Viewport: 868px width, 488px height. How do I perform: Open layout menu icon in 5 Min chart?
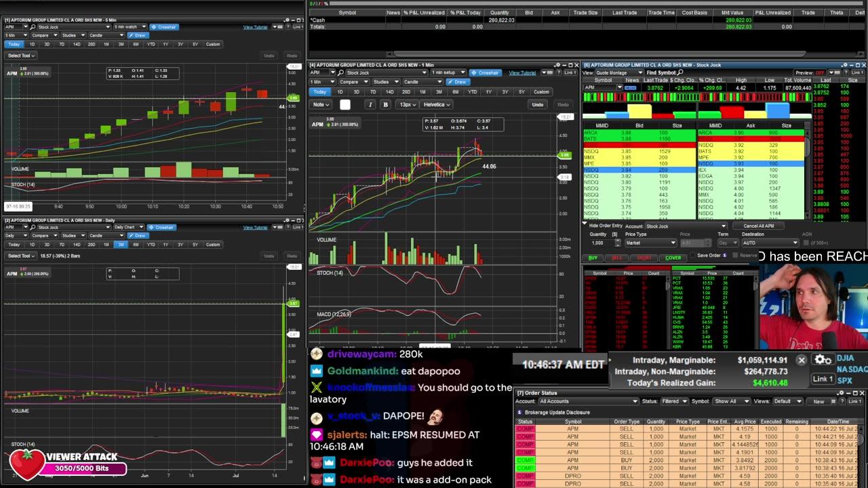(278, 27)
